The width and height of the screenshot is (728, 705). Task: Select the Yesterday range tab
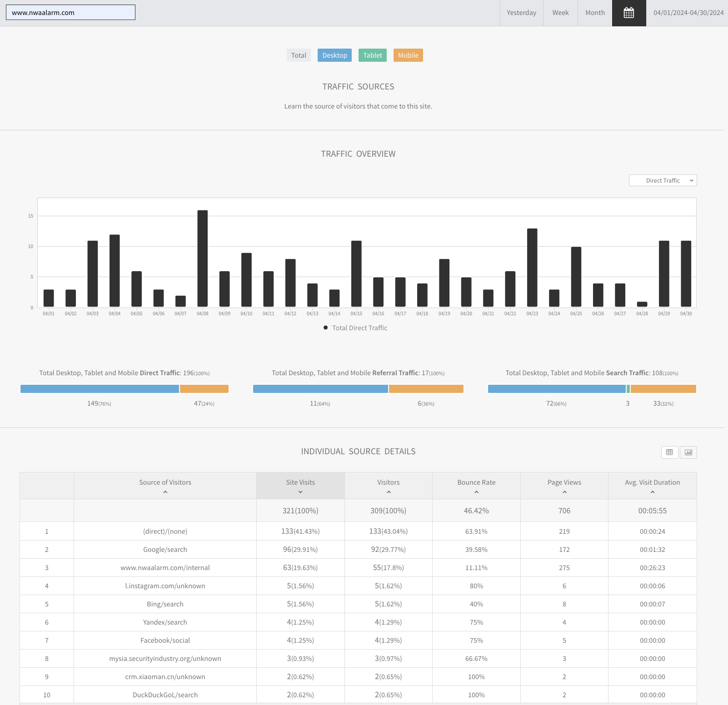[x=521, y=13]
